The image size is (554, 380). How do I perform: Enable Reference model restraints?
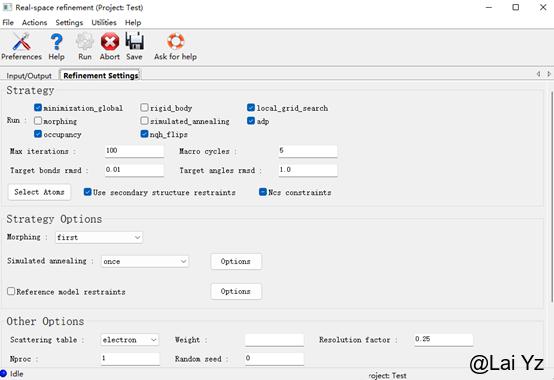[x=11, y=291]
